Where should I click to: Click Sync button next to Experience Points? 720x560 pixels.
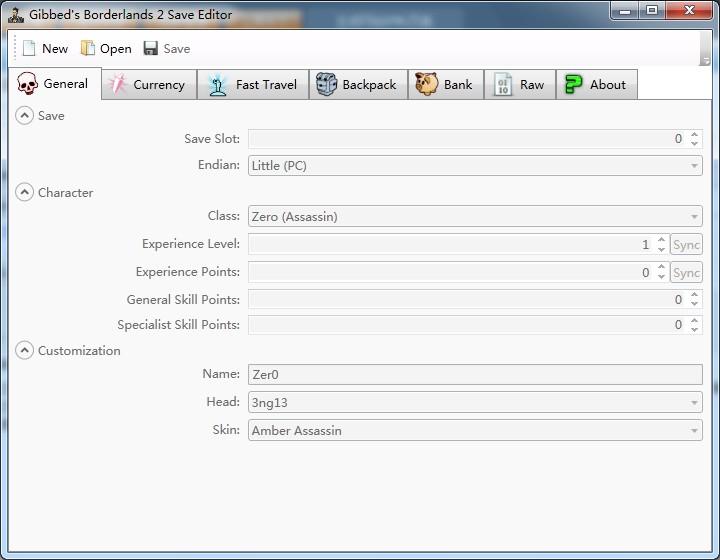[x=686, y=273]
